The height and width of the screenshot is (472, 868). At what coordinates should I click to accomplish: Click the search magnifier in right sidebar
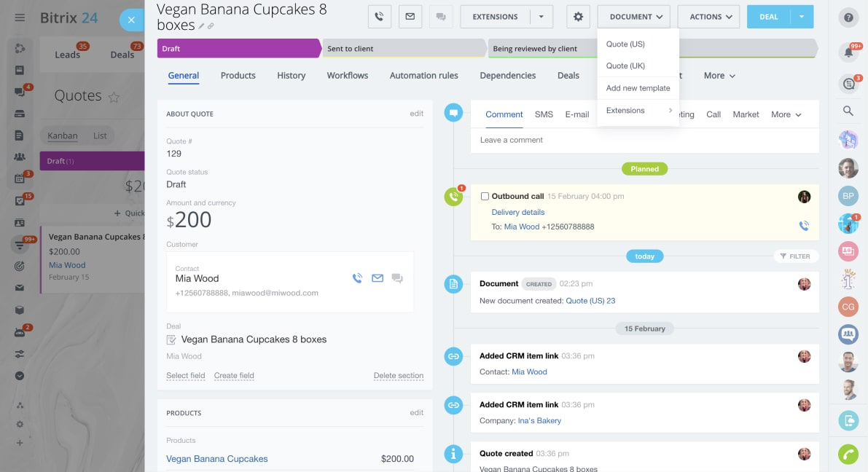(848, 111)
